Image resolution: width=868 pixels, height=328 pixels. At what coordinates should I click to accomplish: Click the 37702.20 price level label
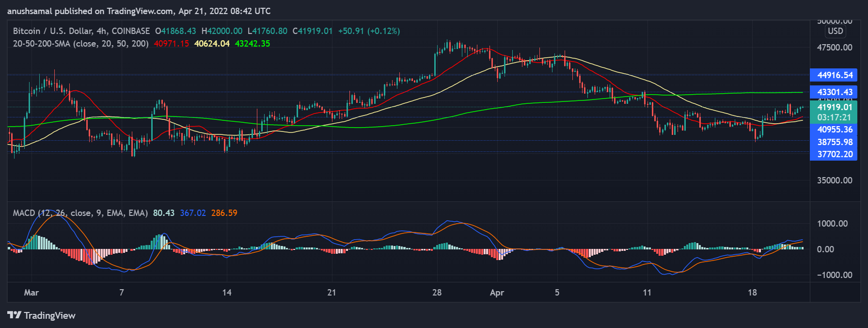[834, 154]
